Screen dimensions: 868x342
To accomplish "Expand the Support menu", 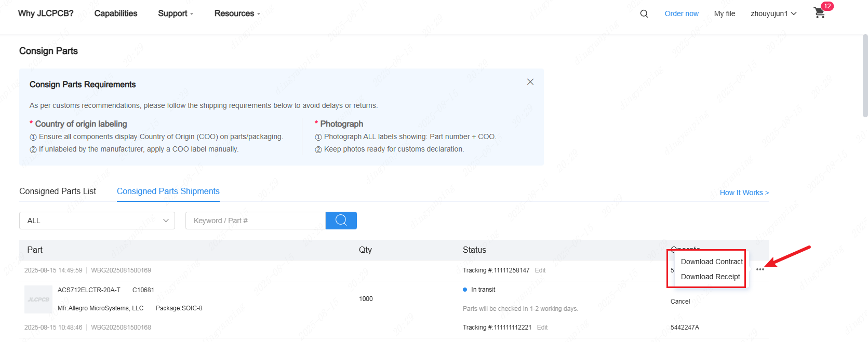I will coord(176,13).
